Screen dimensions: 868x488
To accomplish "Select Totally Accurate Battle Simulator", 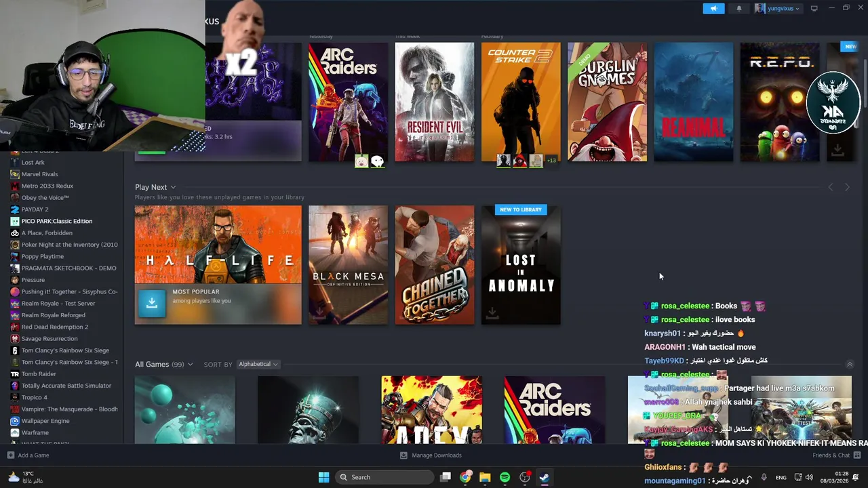I will 66,386.
